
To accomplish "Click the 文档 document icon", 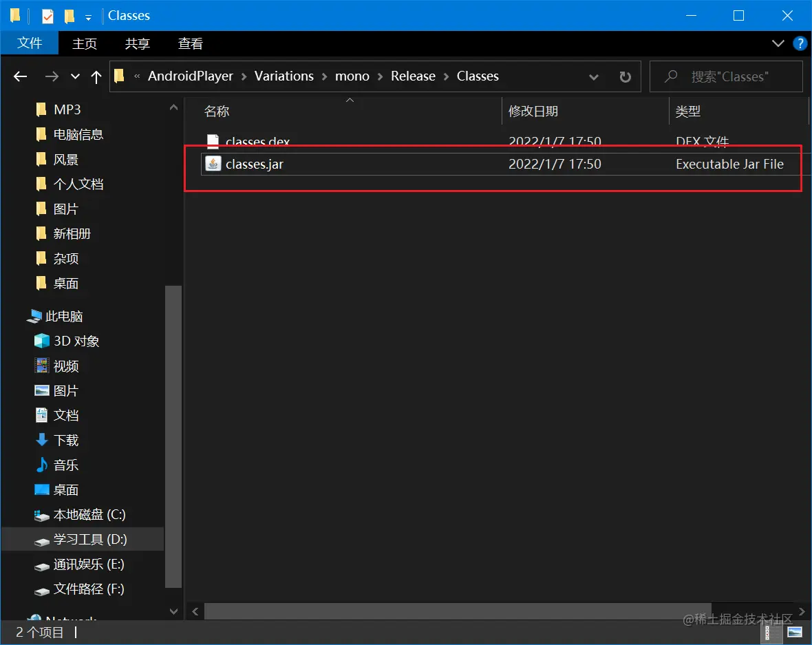I will point(41,415).
